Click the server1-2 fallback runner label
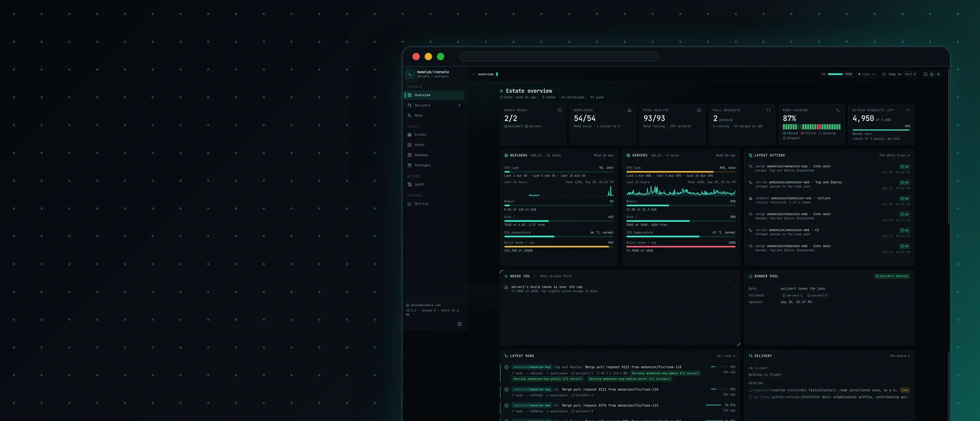Viewport: 980px width, 421px height. click(x=817, y=296)
